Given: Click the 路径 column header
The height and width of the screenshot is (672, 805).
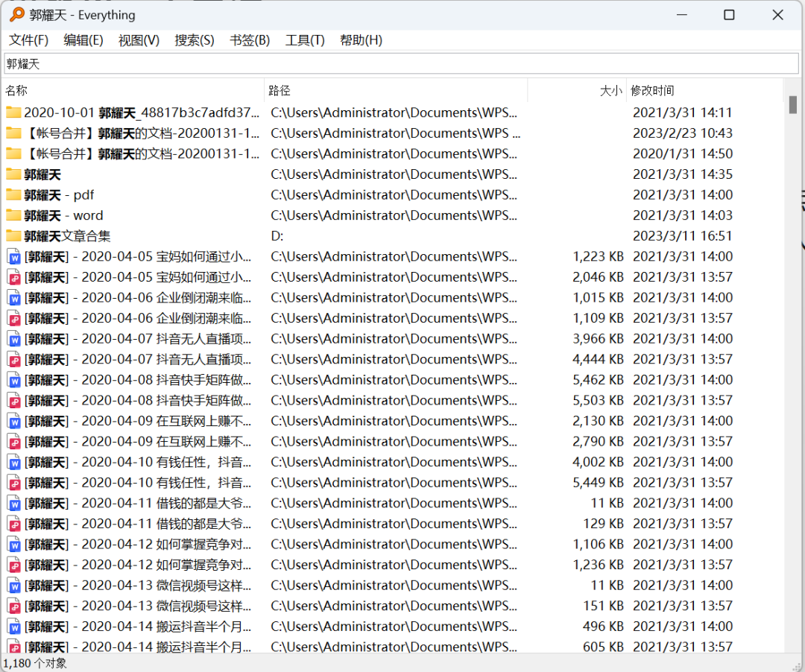Looking at the screenshot, I should click(280, 90).
